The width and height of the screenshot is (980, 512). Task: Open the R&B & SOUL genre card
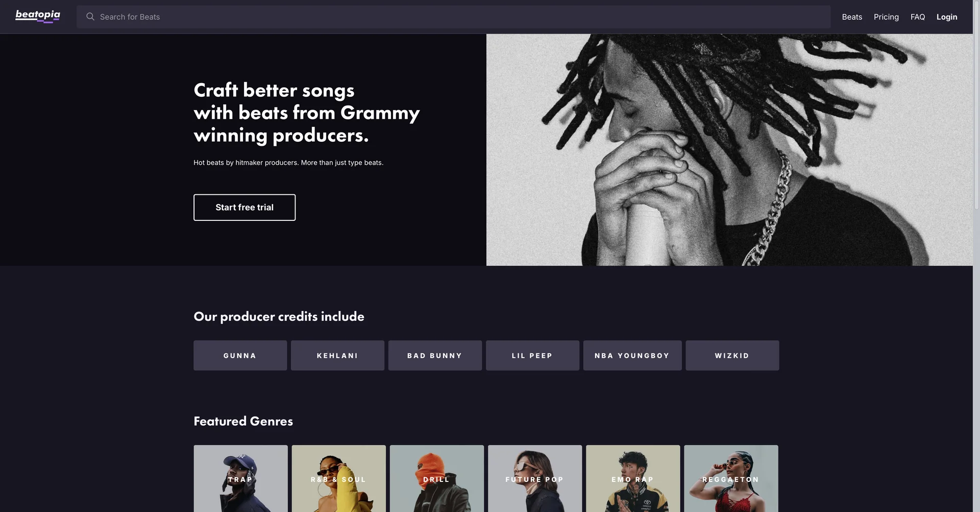(x=339, y=479)
